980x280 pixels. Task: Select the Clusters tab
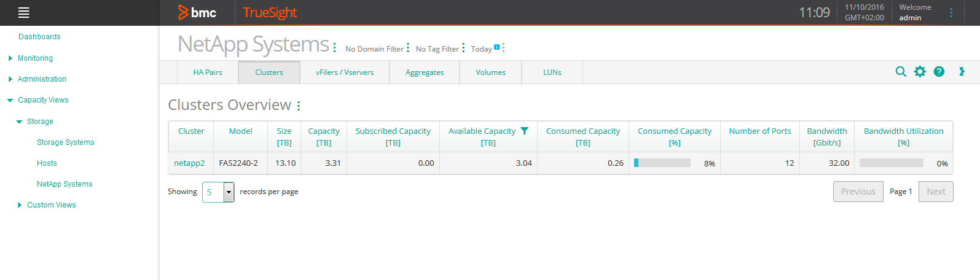coord(269,72)
